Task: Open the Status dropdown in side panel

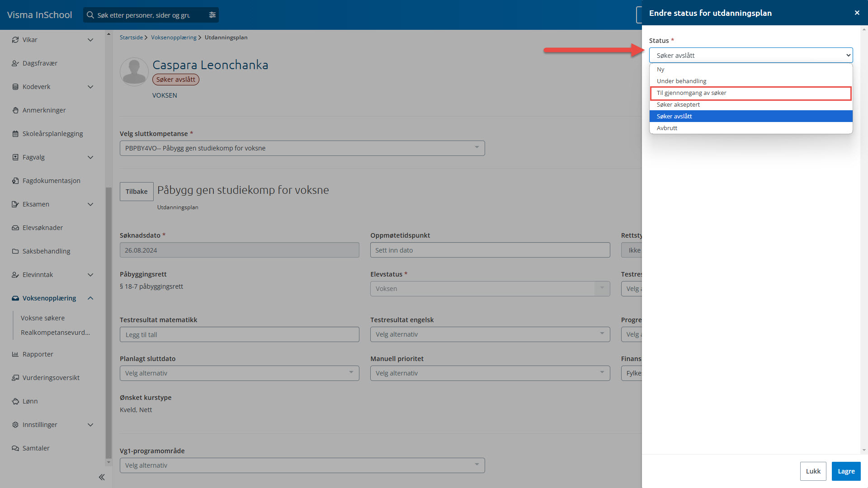Action: [751, 55]
